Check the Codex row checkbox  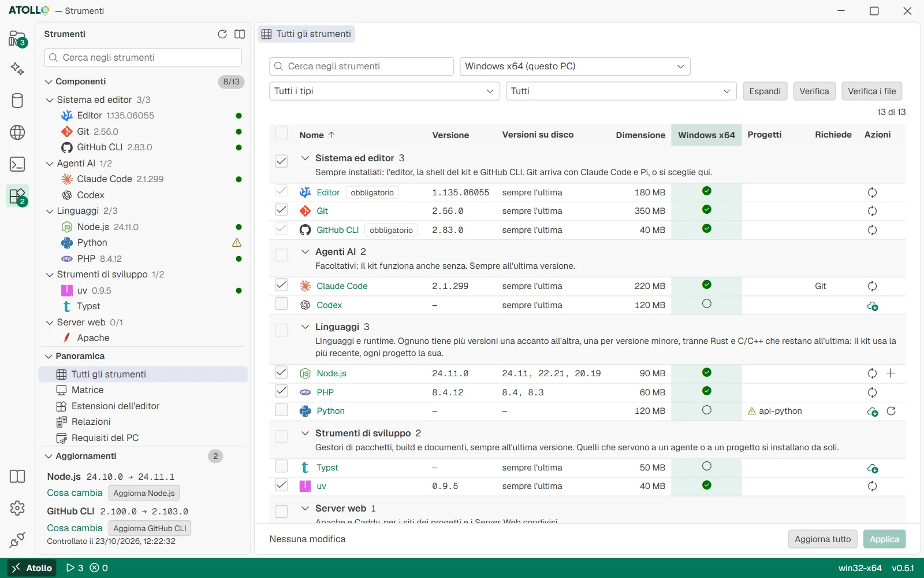281,303
